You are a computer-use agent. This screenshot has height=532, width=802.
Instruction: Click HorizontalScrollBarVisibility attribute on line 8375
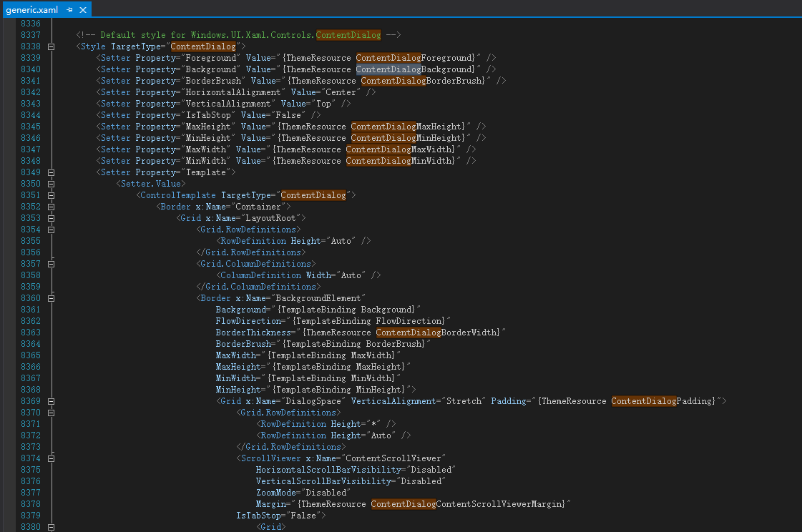coord(328,470)
